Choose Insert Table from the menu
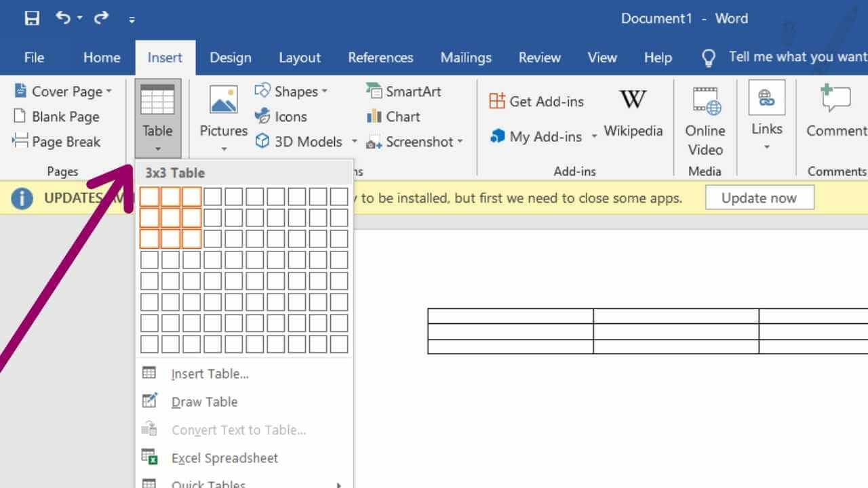 [208, 373]
